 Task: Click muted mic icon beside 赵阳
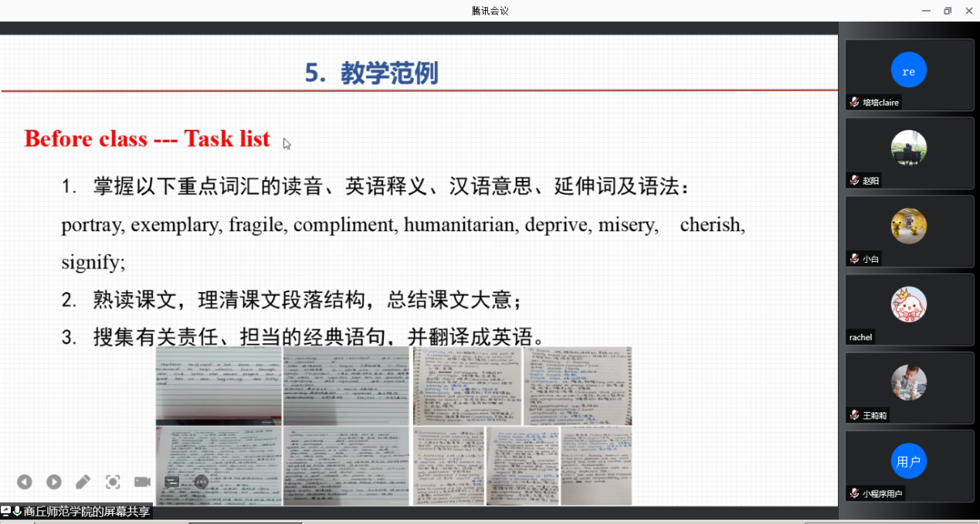854,180
